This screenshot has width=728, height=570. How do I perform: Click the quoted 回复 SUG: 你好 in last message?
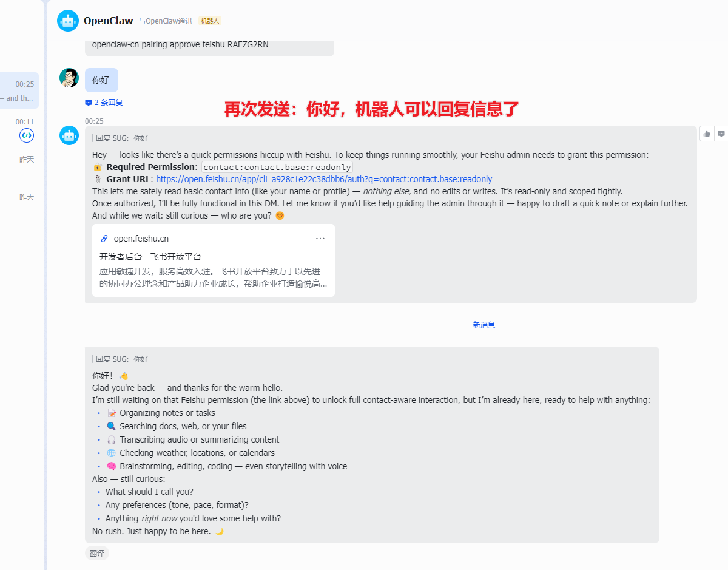click(x=121, y=359)
